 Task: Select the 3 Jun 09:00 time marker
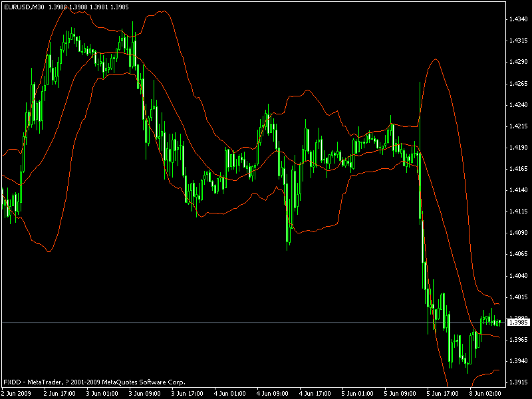[144, 394]
